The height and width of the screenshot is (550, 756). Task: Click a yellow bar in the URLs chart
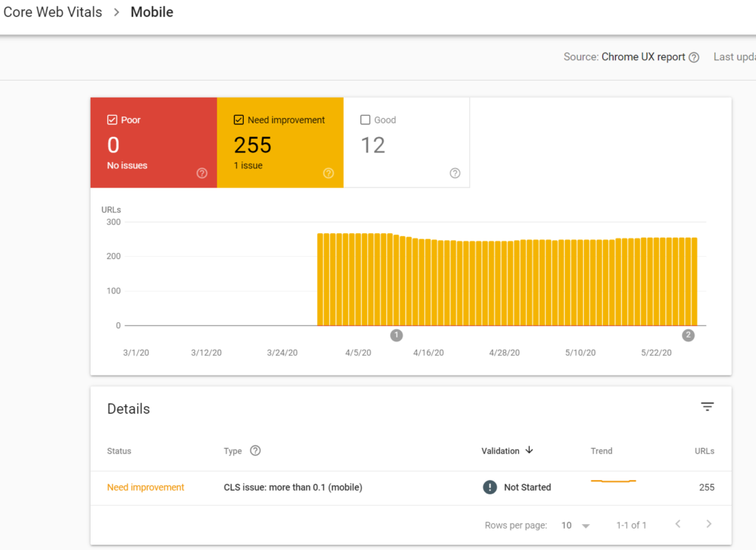pos(495,282)
